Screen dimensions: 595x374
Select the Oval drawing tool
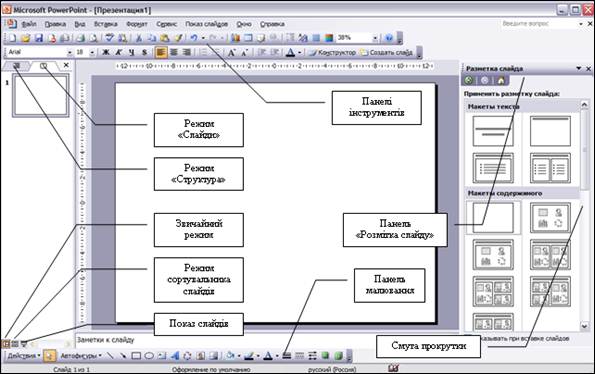click(149, 356)
